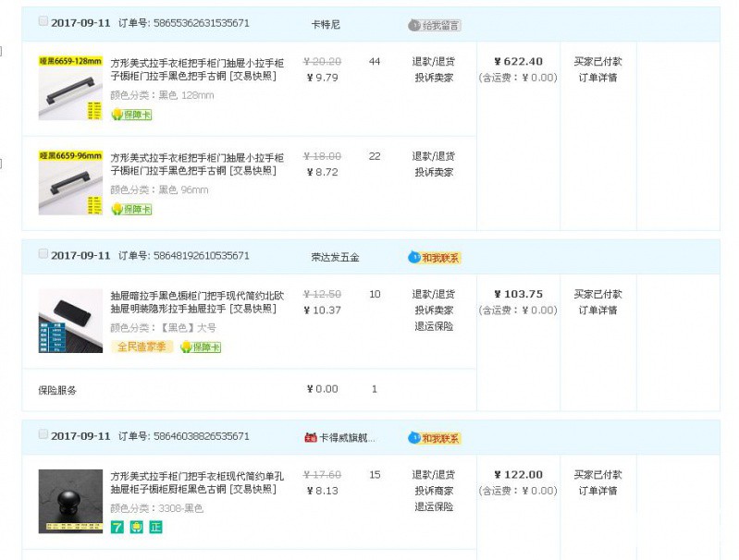Click 保障卡 badge under 128mm handle item

[x=131, y=115]
